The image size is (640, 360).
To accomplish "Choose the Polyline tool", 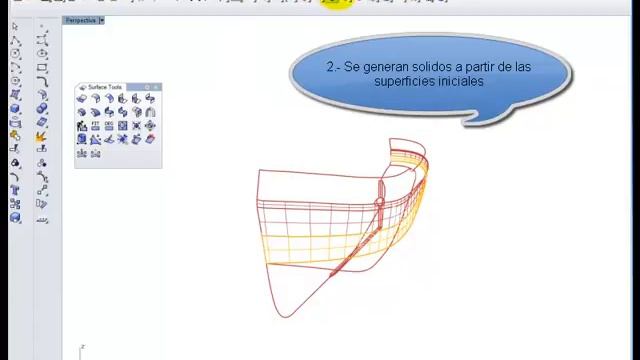I will [x=15, y=40].
